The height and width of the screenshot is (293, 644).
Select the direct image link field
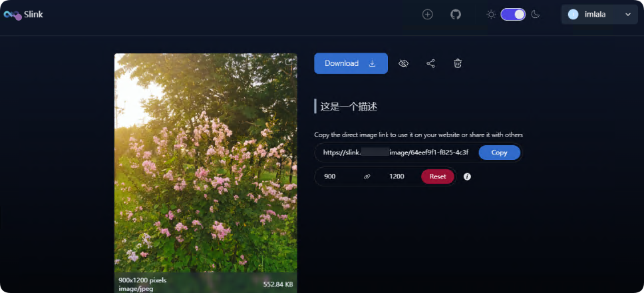396,152
